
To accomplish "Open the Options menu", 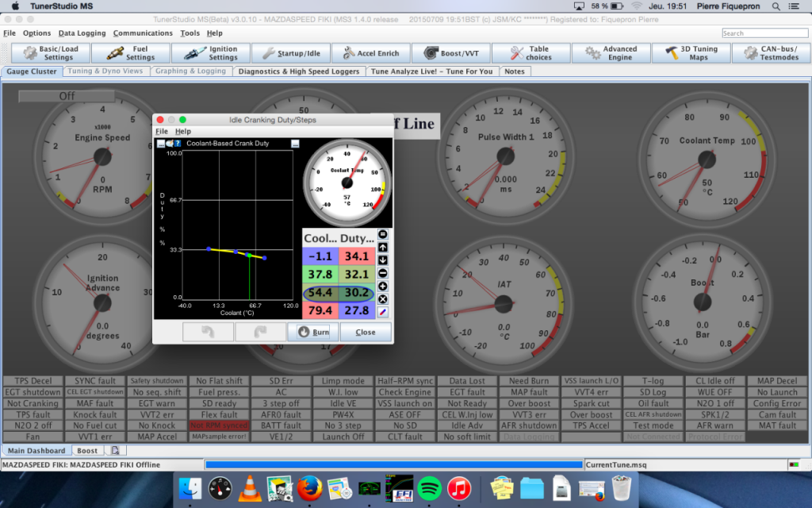I will (x=36, y=33).
